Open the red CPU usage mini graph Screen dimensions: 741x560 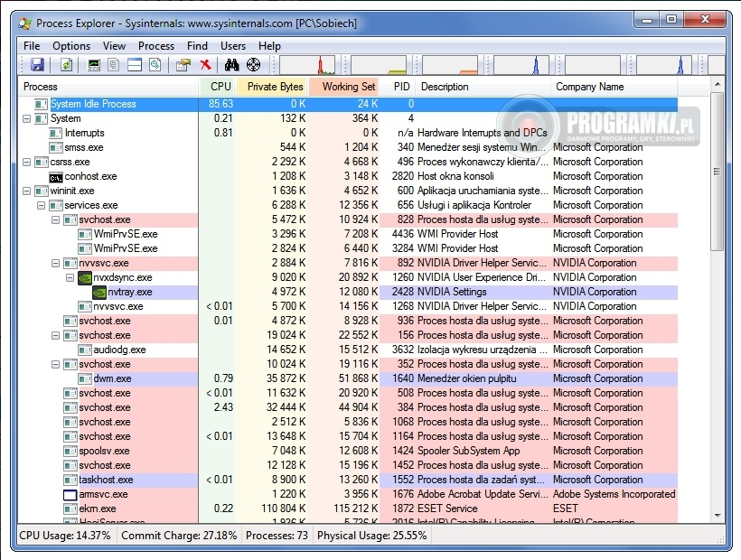307,65
